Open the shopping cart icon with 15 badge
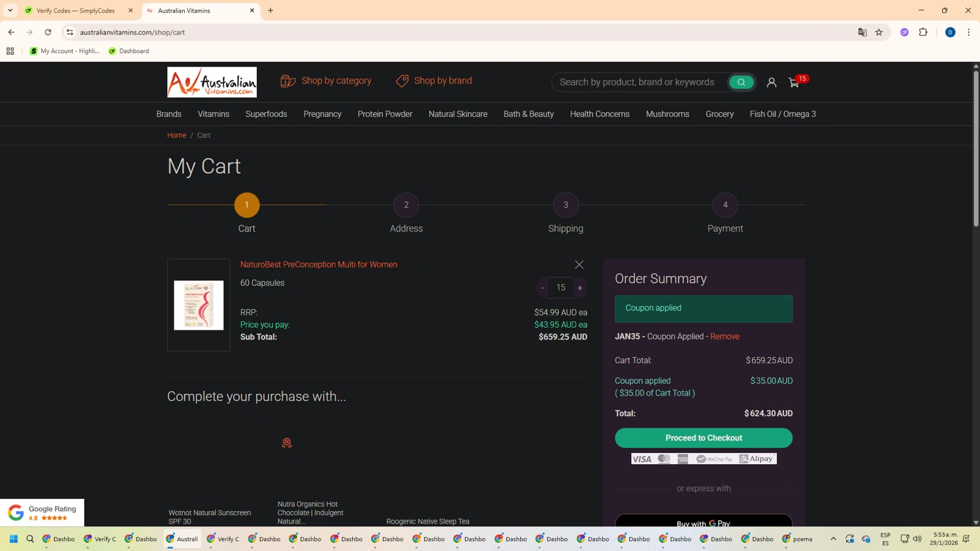This screenshot has height=551, width=980. 796,82
